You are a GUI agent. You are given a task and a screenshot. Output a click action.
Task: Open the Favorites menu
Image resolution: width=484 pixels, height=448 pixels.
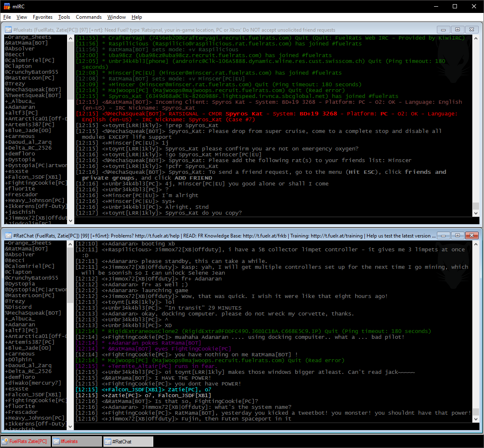coord(42,17)
